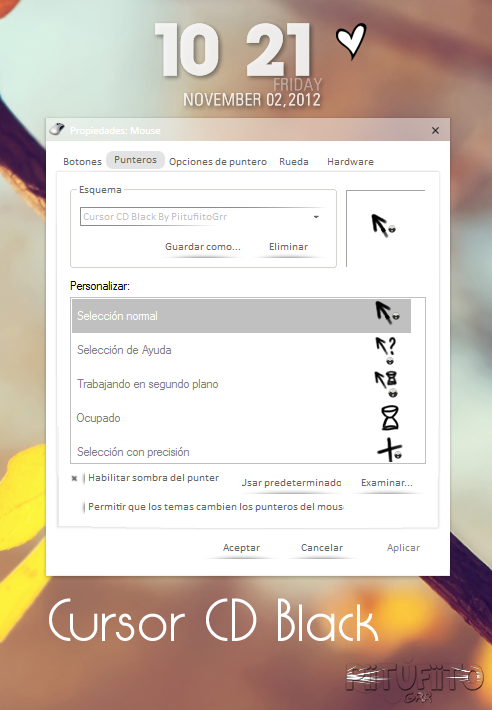Screen dimensions: 492x710
Task: Open the Hardware tab
Action: tap(350, 162)
